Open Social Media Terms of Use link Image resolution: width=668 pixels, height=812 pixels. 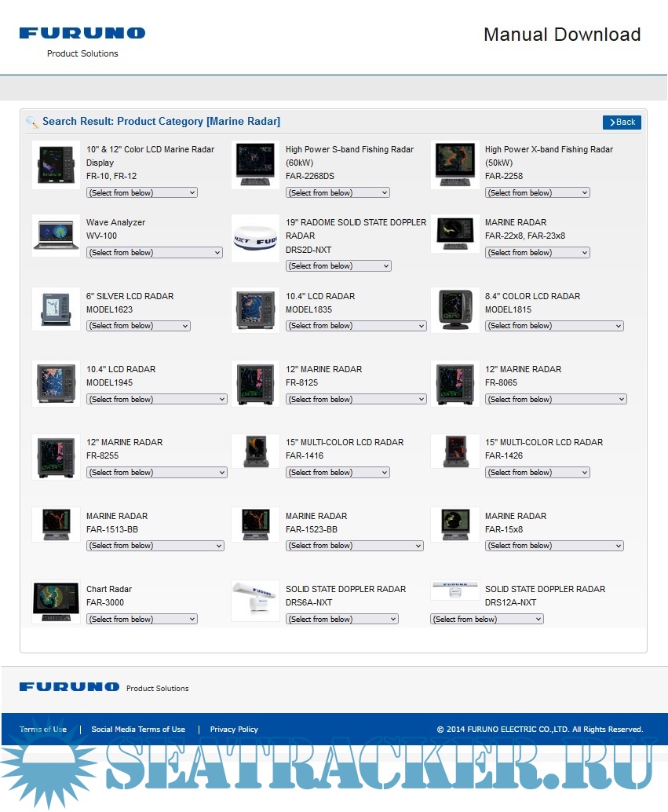click(x=138, y=730)
